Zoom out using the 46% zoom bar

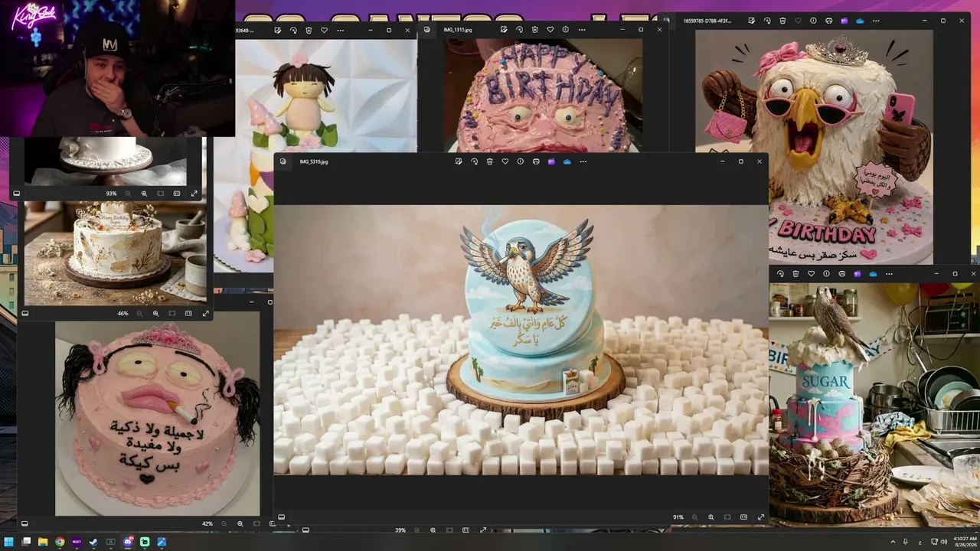(140, 313)
